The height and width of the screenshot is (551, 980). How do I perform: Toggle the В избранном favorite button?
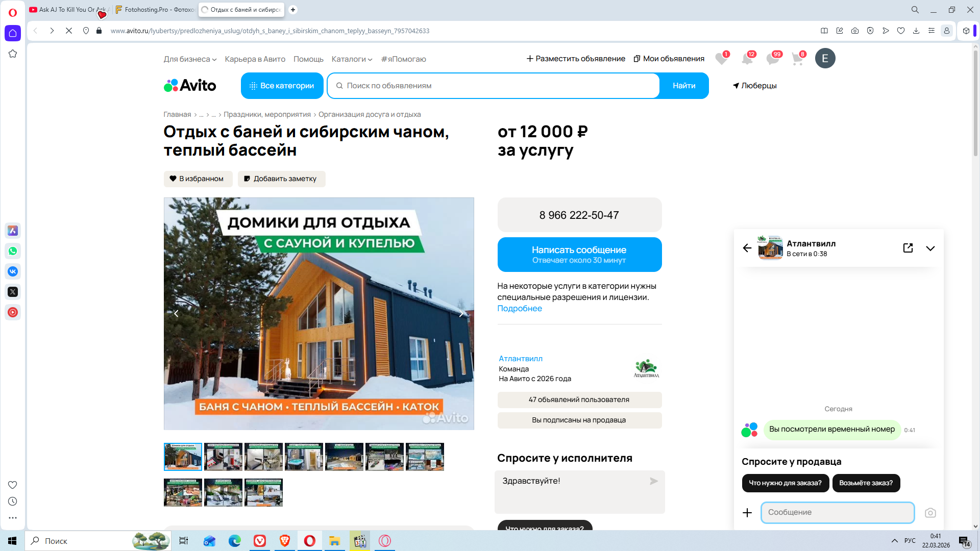(198, 179)
